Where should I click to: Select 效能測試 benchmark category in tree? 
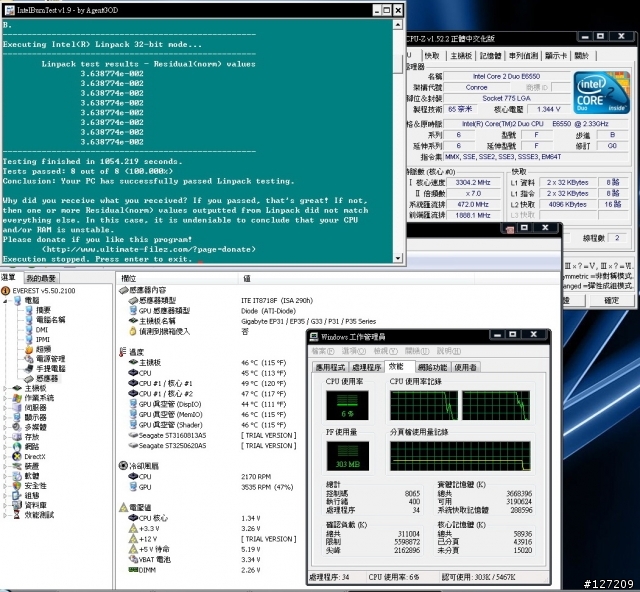(x=39, y=515)
